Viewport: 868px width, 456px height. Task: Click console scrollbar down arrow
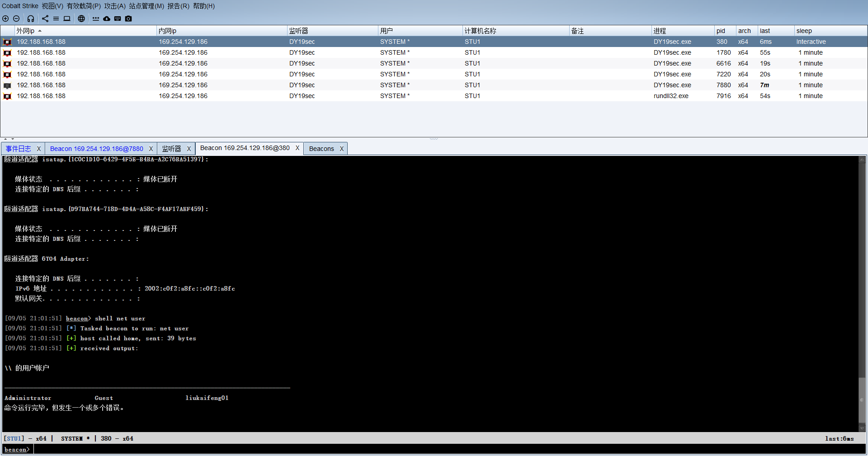tap(862, 428)
